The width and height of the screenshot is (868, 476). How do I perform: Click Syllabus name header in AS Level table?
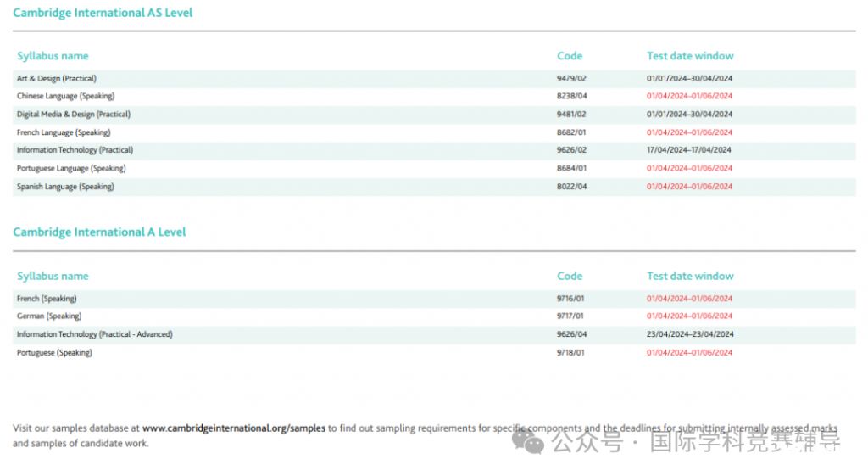coord(53,56)
